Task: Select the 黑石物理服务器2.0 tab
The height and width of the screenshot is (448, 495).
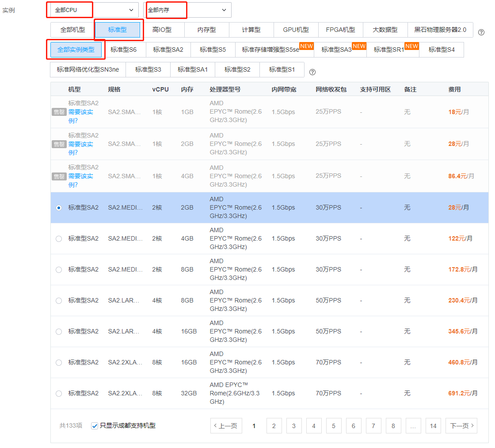Action: click(x=440, y=30)
